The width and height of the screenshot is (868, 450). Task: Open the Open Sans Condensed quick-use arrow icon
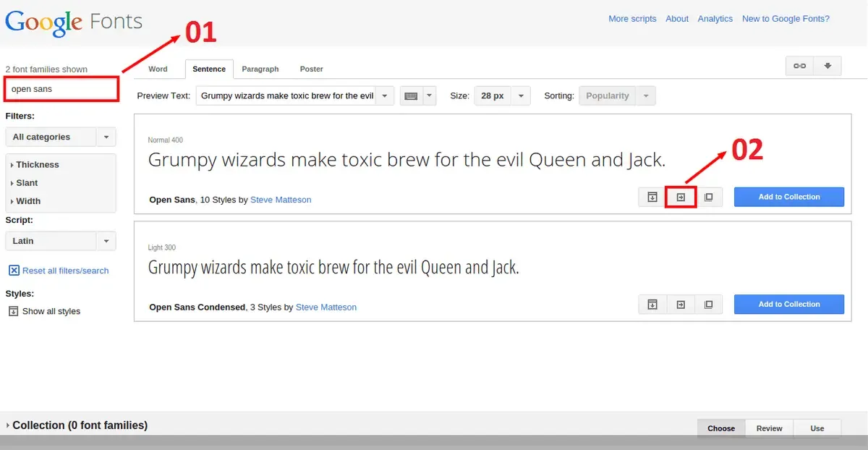[681, 305]
